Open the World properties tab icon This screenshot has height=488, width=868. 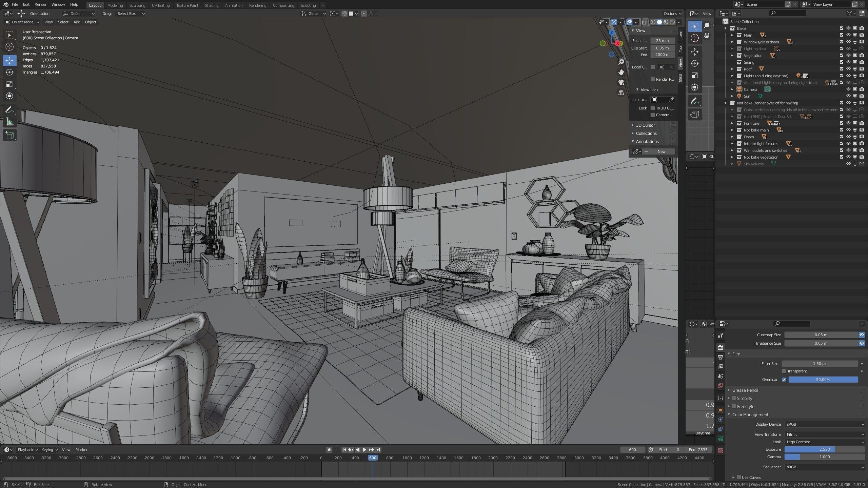pyautogui.click(x=721, y=386)
